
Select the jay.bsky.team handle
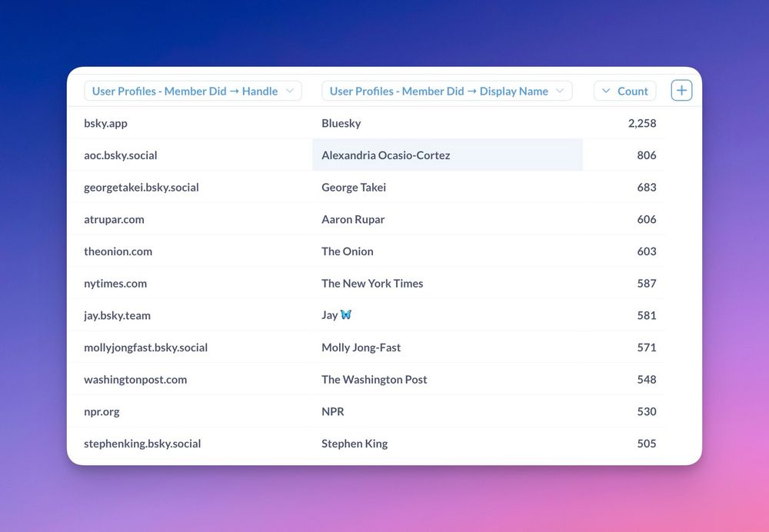pos(117,315)
